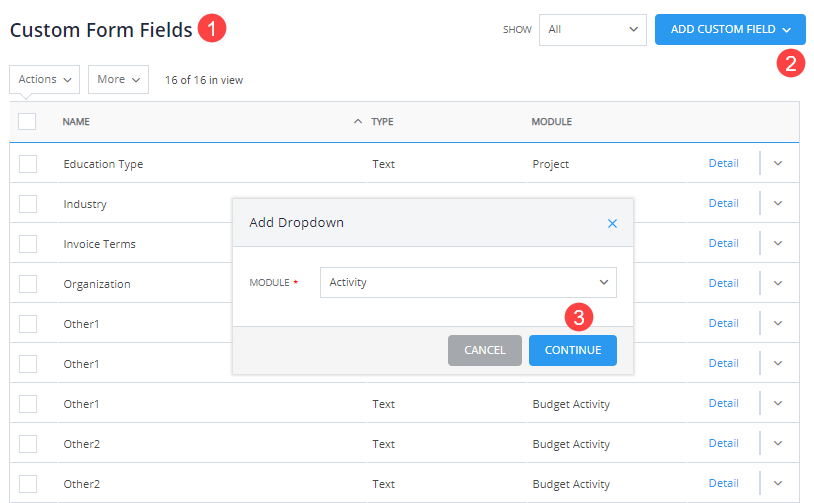Open the More dropdown menu
Screen dimensions: 814x503
coord(118,79)
